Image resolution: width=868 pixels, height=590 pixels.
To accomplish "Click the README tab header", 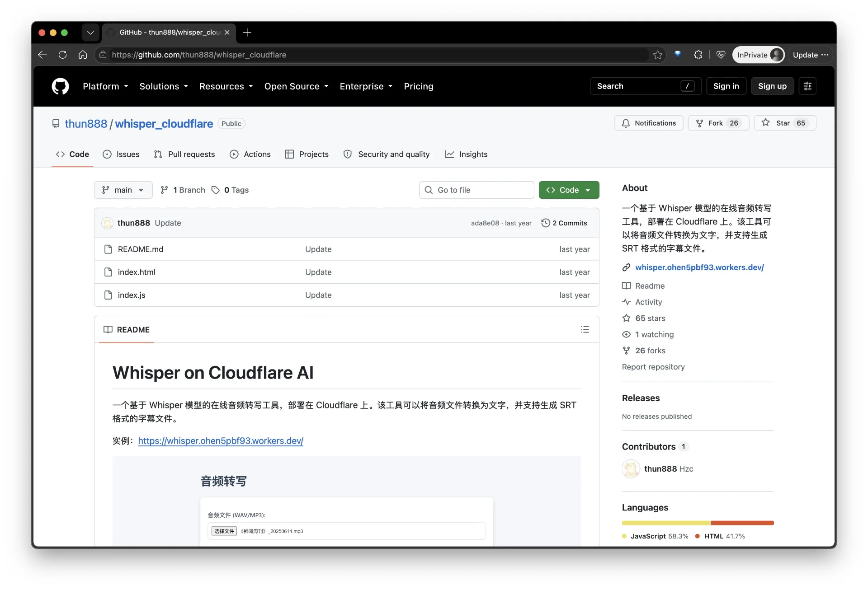I will [127, 329].
